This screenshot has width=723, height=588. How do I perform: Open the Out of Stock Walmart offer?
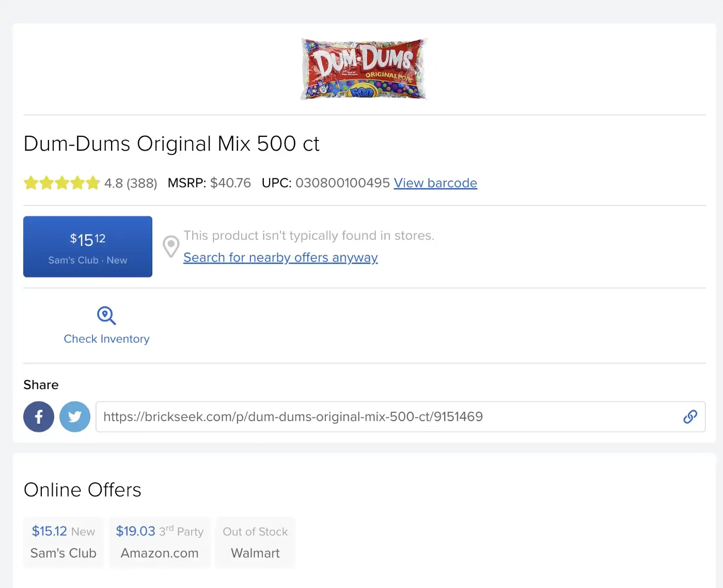coord(255,542)
